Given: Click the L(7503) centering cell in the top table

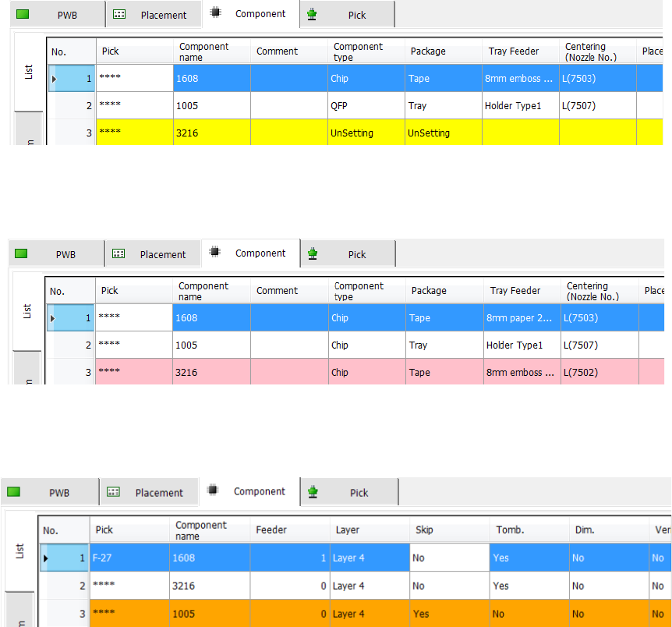Looking at the screenshot, I should (597, 79).
